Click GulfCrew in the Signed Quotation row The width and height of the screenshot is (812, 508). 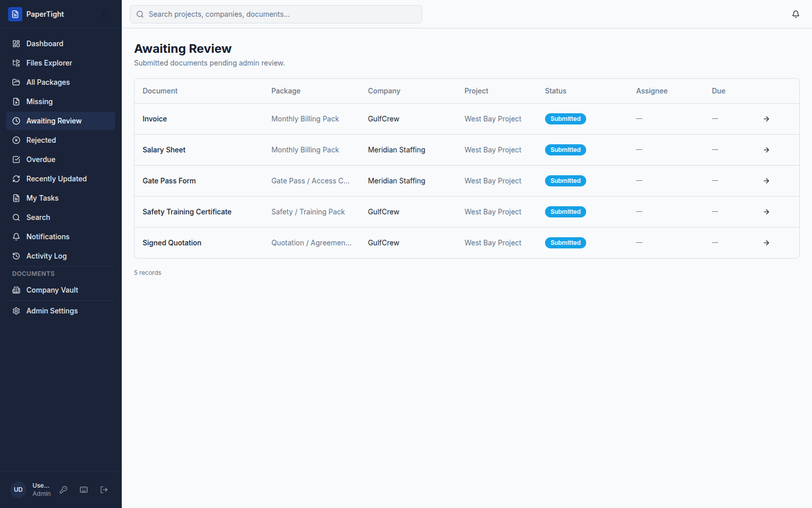coord(384,243)
